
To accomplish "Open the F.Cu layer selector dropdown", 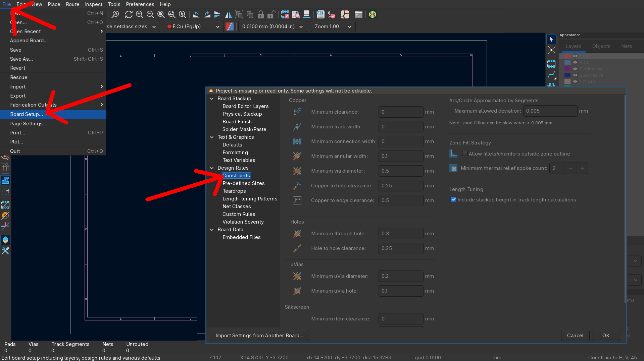I will [193, 26].
